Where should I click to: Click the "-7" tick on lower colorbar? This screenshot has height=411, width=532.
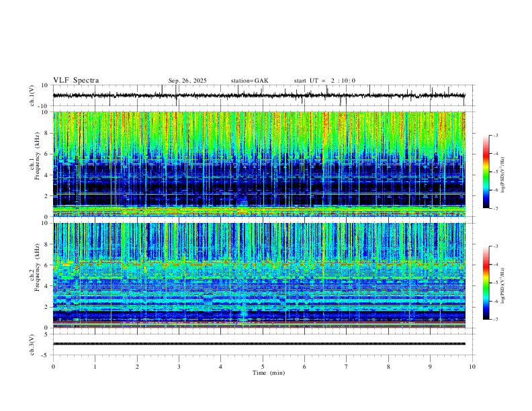[x=495, y=320]
